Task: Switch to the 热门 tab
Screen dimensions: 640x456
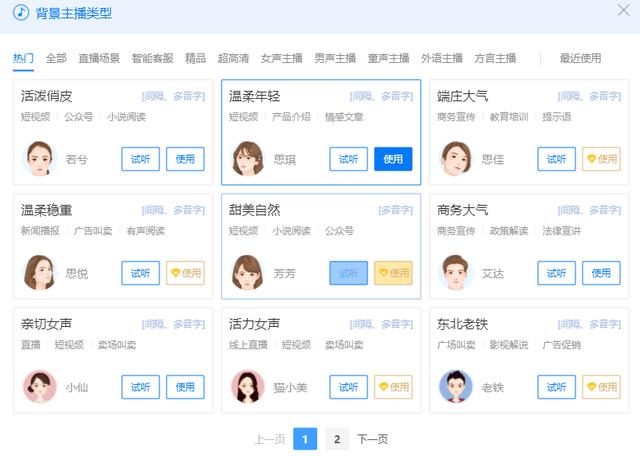Action: click(23, 58)
